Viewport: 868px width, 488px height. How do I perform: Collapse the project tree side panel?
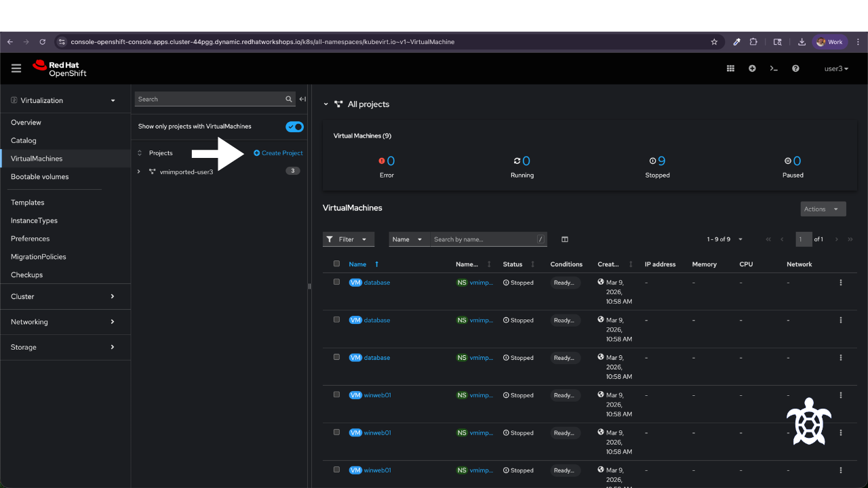(x=302, y=99)
